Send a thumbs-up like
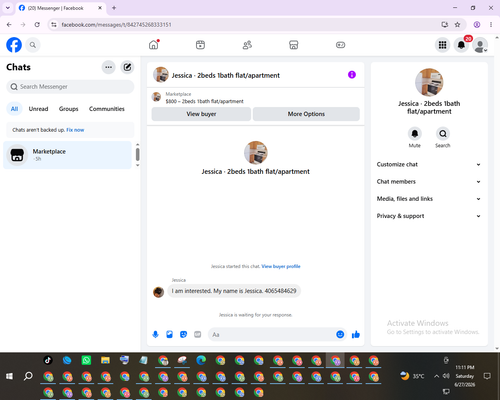Viewport: 500px width, 400px height. pyautogui.click(x=356, y=334)
